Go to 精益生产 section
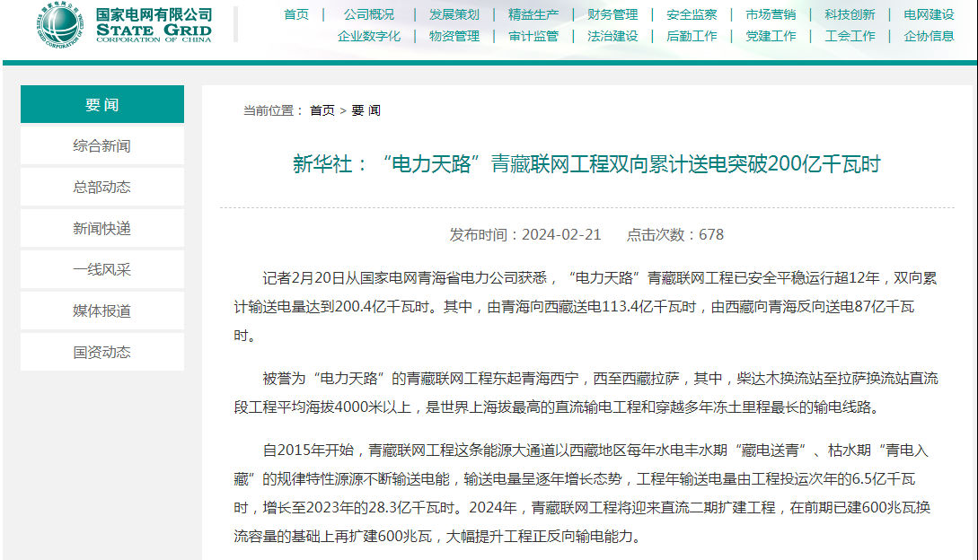 [533, 14]
